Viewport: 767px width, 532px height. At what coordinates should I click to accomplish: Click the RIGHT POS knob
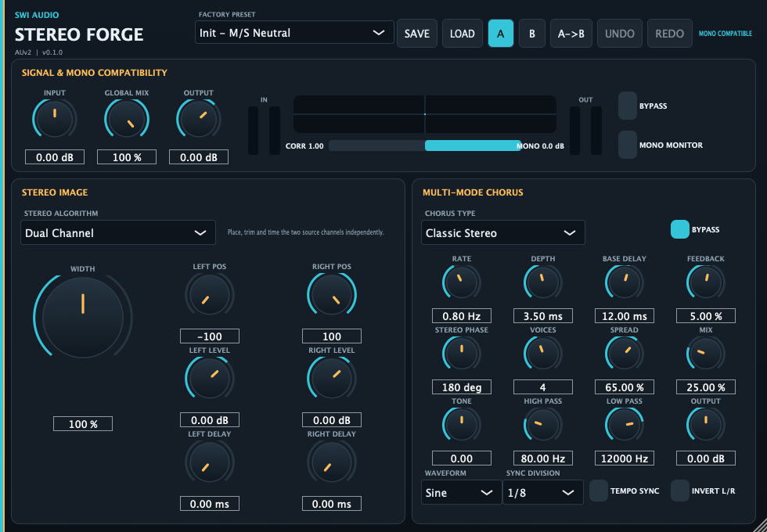pos(332,296)
